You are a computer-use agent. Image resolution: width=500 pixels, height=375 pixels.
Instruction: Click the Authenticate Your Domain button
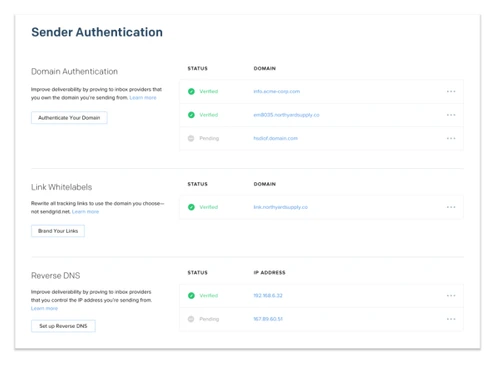69,118
